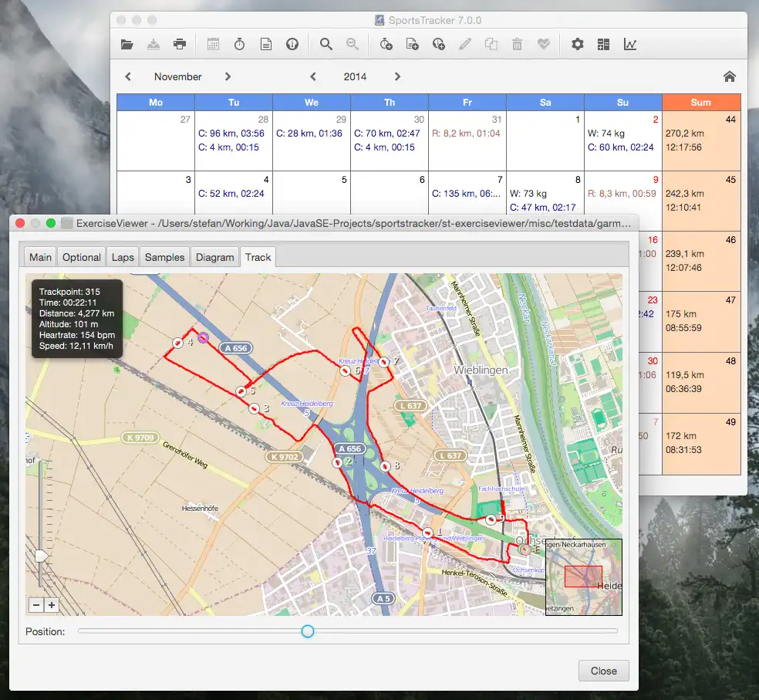
Task: Jump to today with the home icon
Action: [729, 76]
